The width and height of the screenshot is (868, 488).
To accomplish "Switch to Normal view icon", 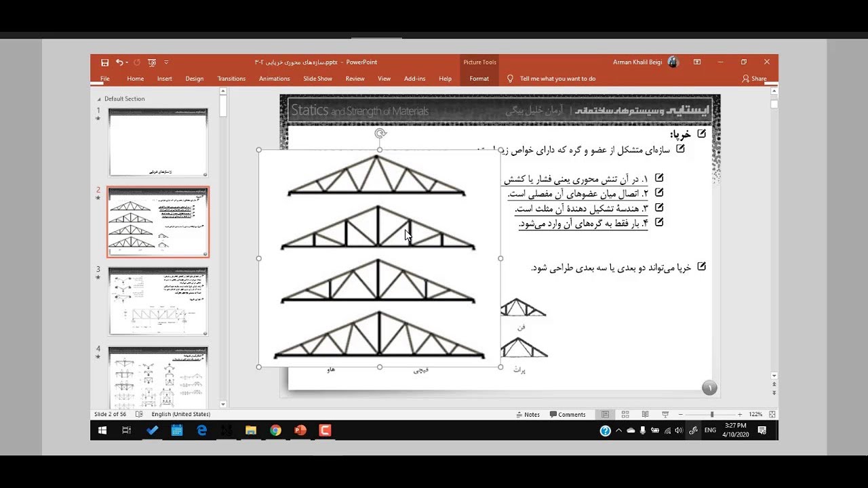I will point(605,414).
